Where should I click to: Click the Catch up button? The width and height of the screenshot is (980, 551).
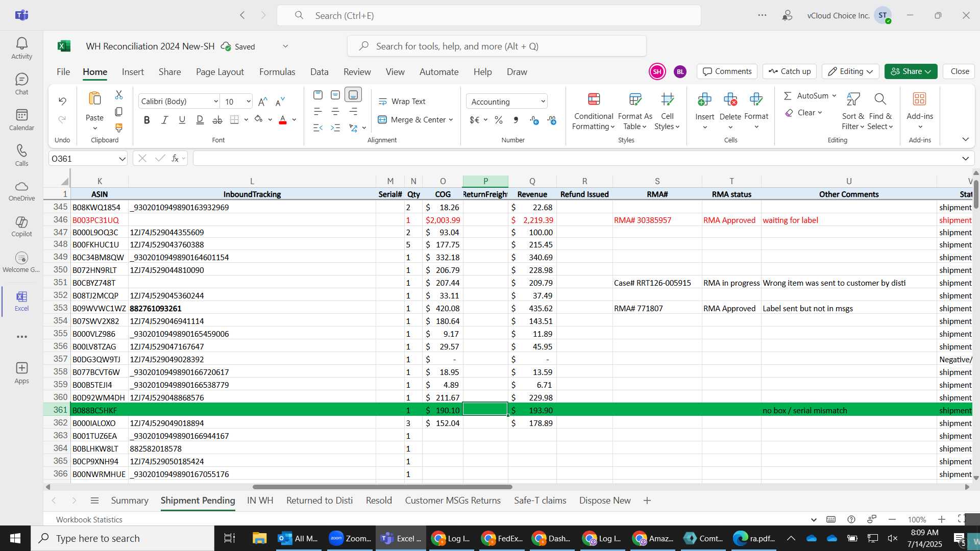(790, 71)
